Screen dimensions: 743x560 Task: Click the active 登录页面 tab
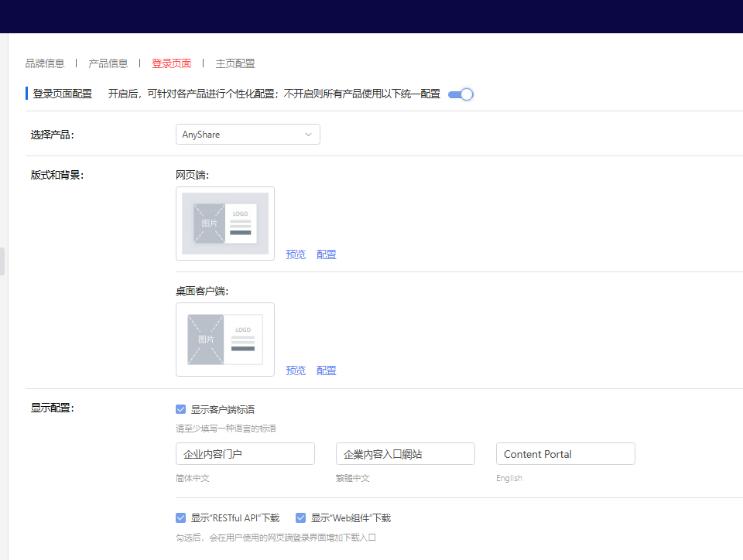172,63
